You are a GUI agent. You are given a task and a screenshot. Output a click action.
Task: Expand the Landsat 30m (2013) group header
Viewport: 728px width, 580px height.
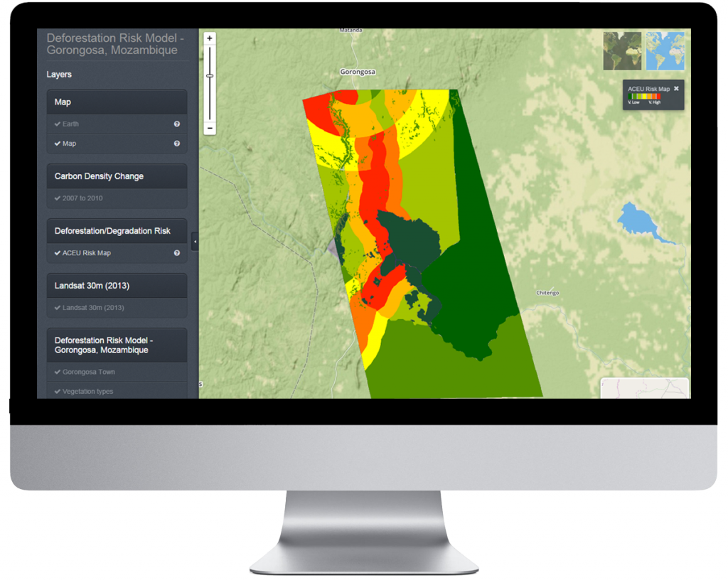(x=117, y=286)
